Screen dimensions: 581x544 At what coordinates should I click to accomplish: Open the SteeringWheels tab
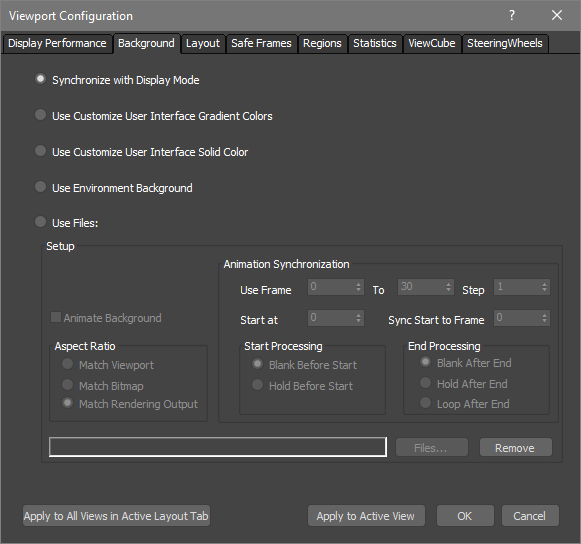[505, 43]
